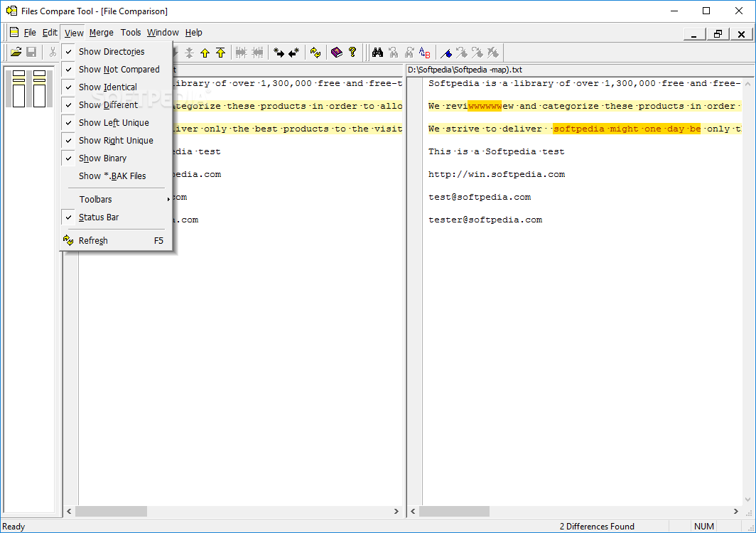The height and width of the screenshot is (533, 756).
Task: Click the highlighted 'wwwwww' difference in right pane
Action: 485,106
